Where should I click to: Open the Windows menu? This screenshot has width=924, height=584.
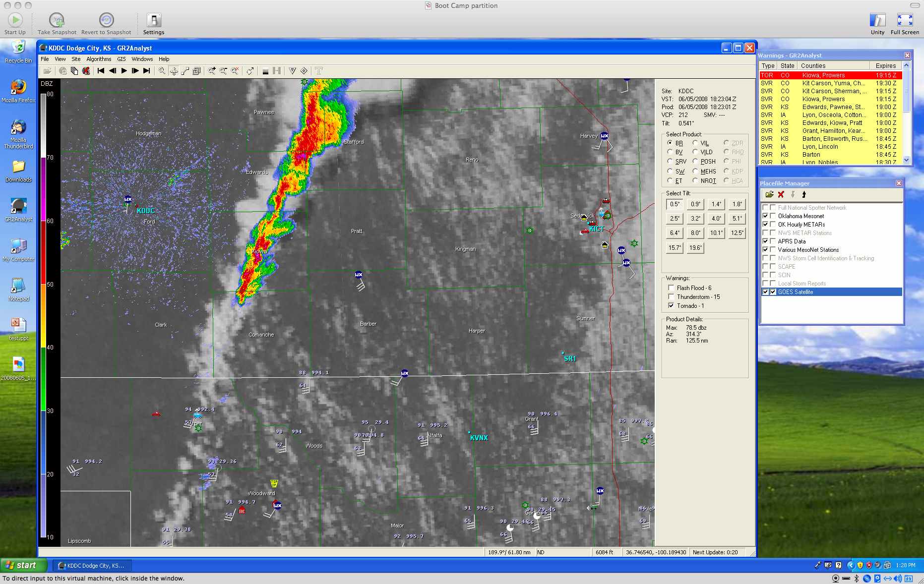click(x=142, y=59)
